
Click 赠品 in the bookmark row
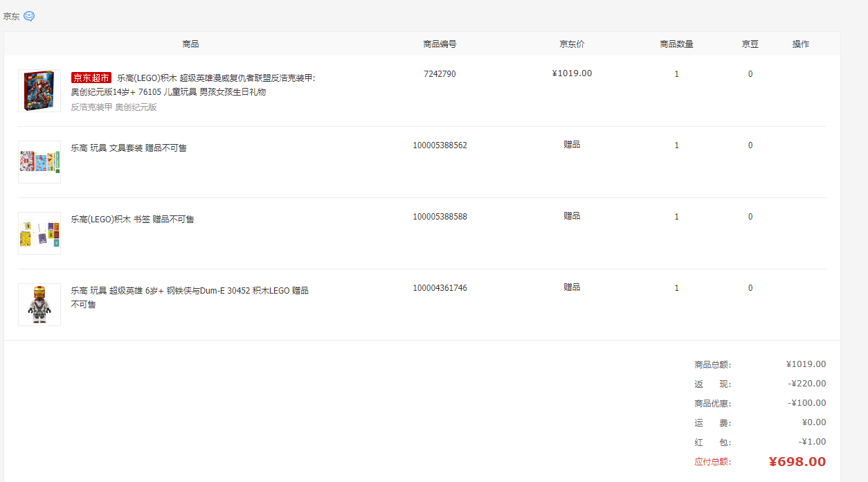tap(572, 216)
